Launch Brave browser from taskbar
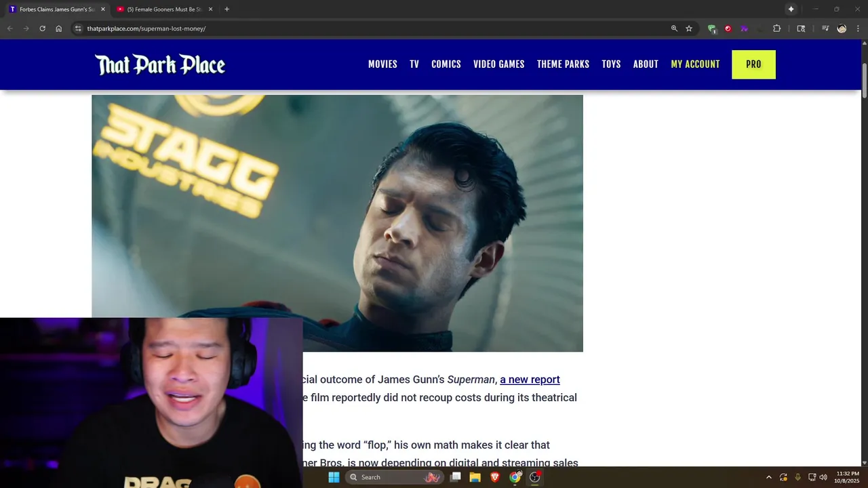 [495, 477]
